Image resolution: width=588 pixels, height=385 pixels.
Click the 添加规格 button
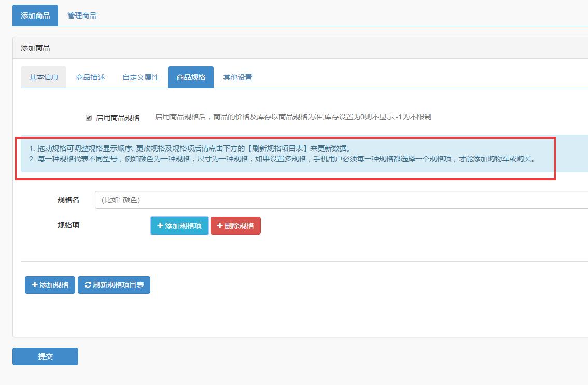tap(49, 284)
